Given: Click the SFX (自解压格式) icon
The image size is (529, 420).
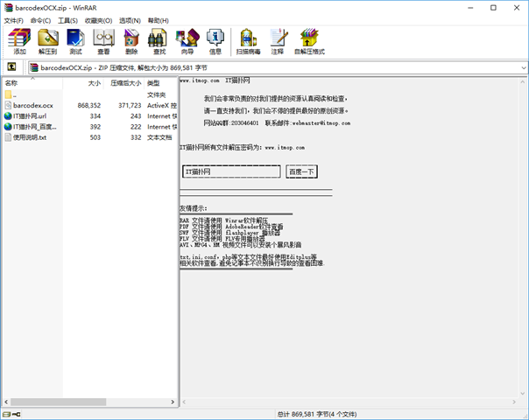Looking at the screenshot, I should coord(309,41).
